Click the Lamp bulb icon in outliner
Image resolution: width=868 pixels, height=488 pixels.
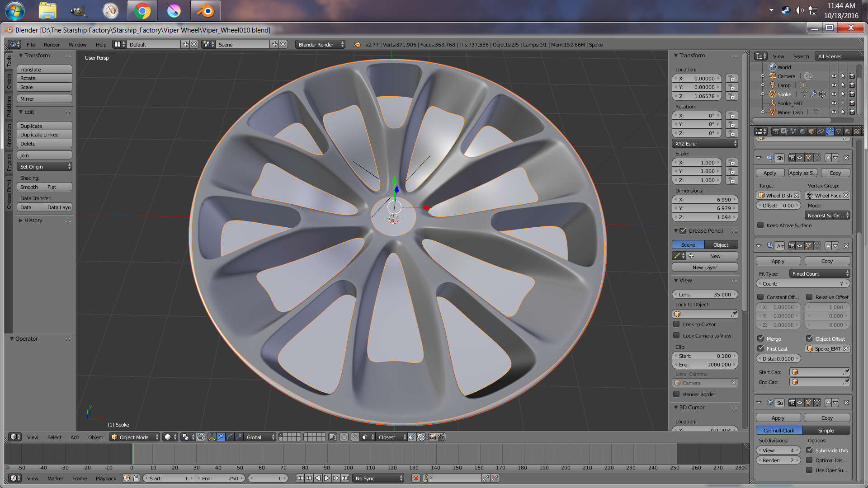[773, 85]
